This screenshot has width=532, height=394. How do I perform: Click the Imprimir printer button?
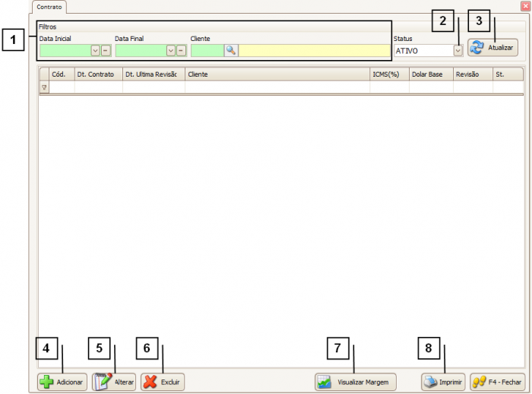coord(443,382)
